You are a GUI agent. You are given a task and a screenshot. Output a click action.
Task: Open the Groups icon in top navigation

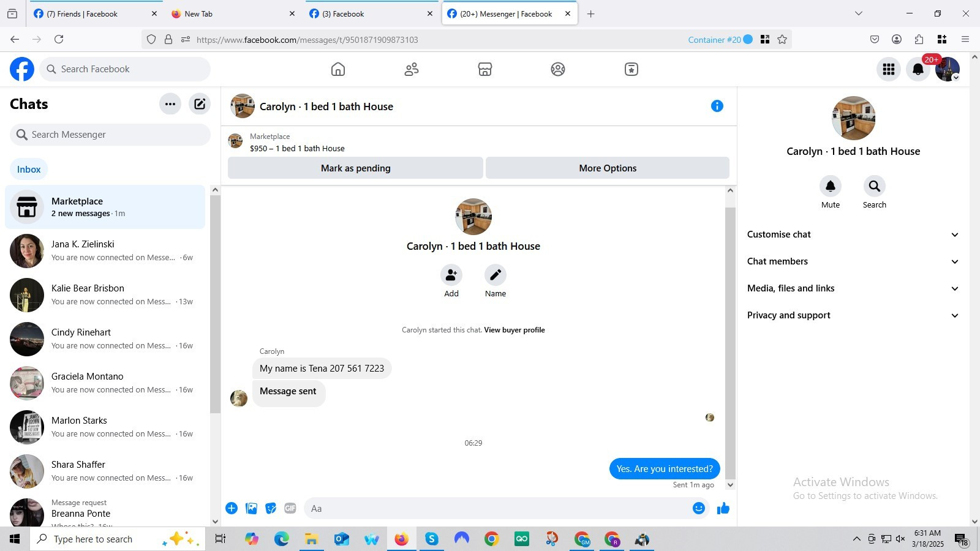(x=558, y=69)
